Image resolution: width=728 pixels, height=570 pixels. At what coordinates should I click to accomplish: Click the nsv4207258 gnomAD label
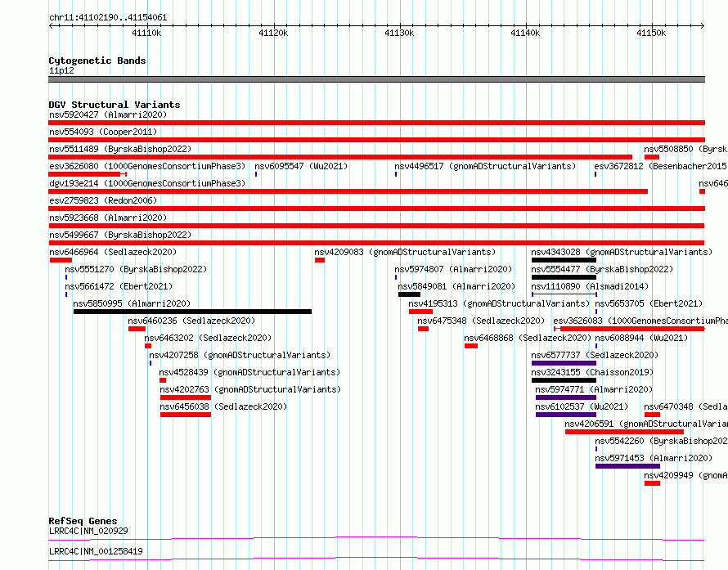pyautogui.click(x=240, y=355)
